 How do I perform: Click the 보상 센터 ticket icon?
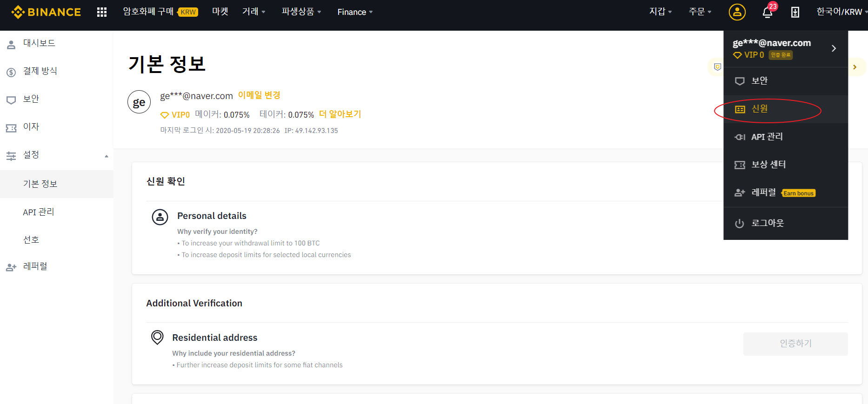point(740,165)
